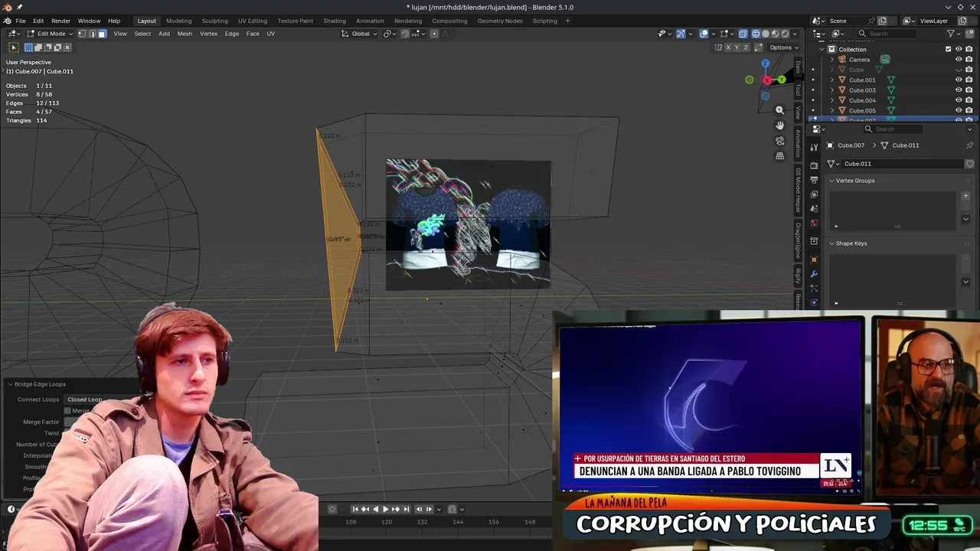Open the File menu

pos(21,21)
